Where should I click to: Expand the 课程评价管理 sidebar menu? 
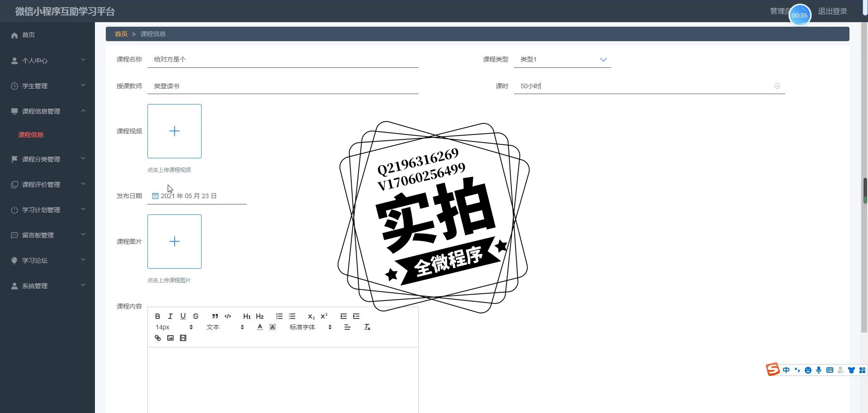tap(47, 184)
